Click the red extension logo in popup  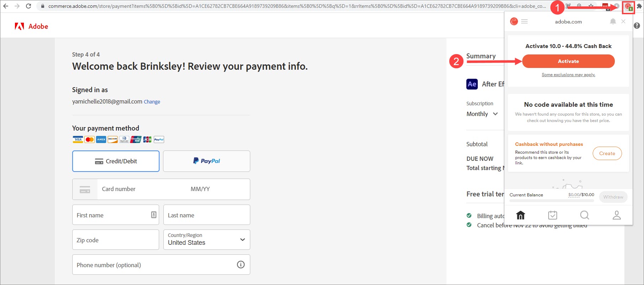(514, 21)
